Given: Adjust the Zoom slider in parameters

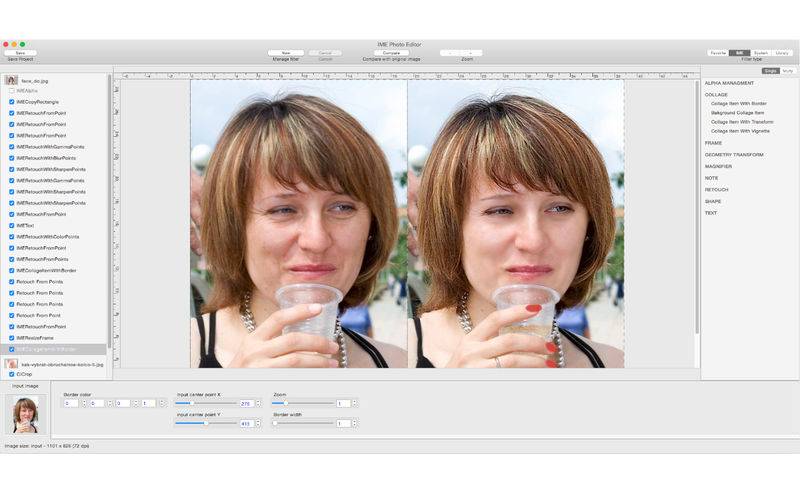Looking at the screenshot, I should [303, 404].
